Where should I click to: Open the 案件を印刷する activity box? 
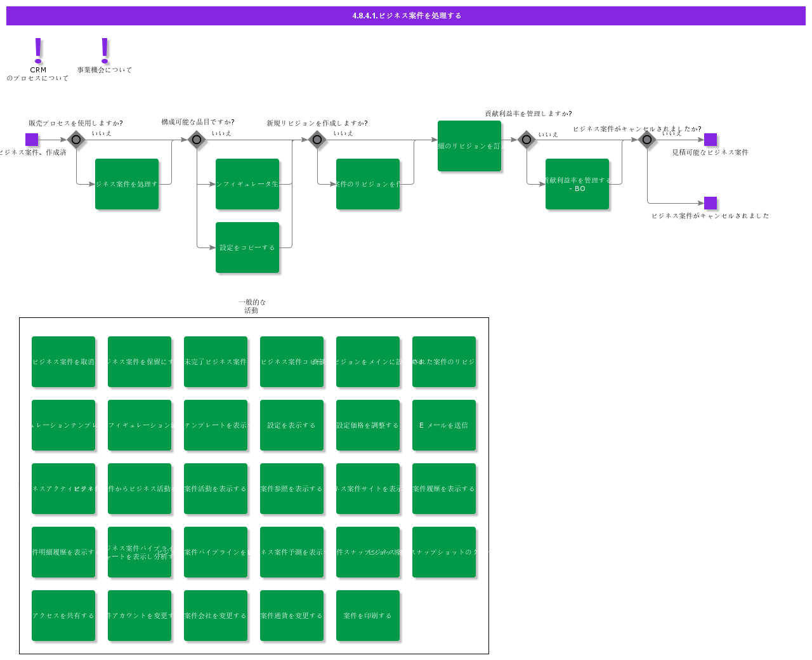coord(368,616)
